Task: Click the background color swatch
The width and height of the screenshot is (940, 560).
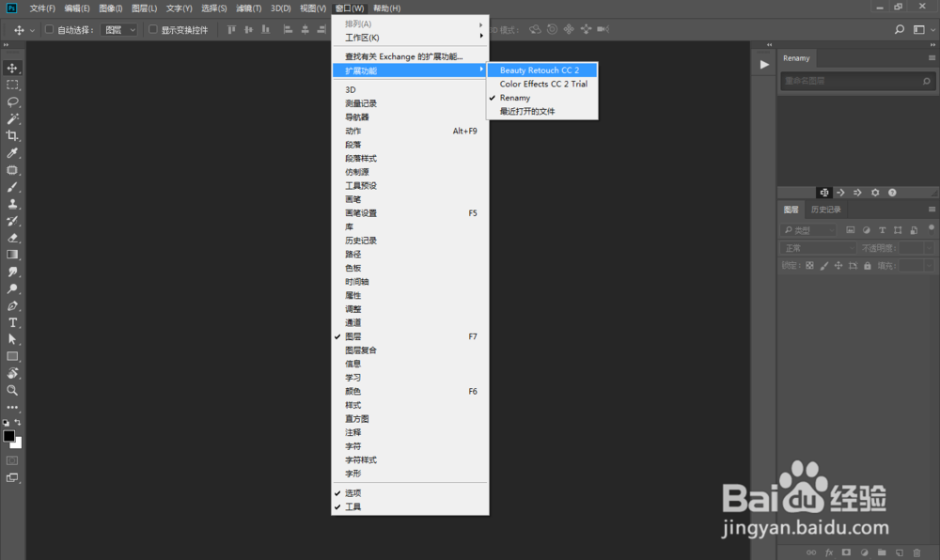Action: [18, 444]
